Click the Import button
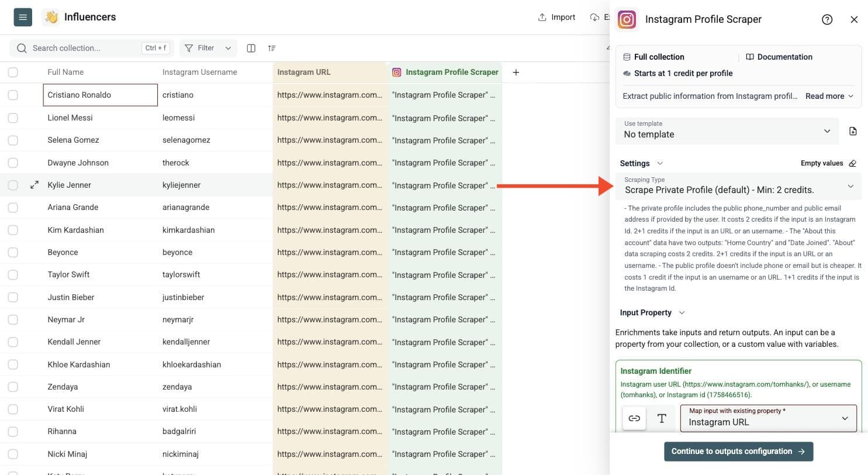This screenshot has width=868, height=475. coord(557,17)
